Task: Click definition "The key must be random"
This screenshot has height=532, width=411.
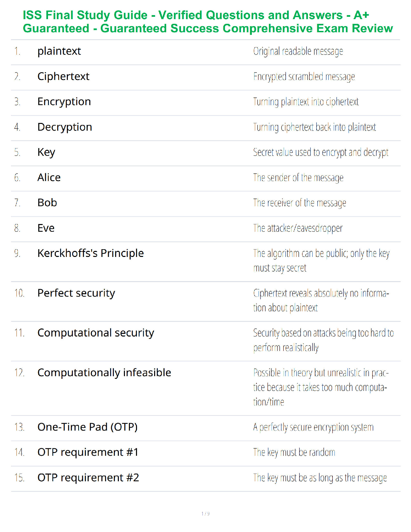Action: (294, 452)
